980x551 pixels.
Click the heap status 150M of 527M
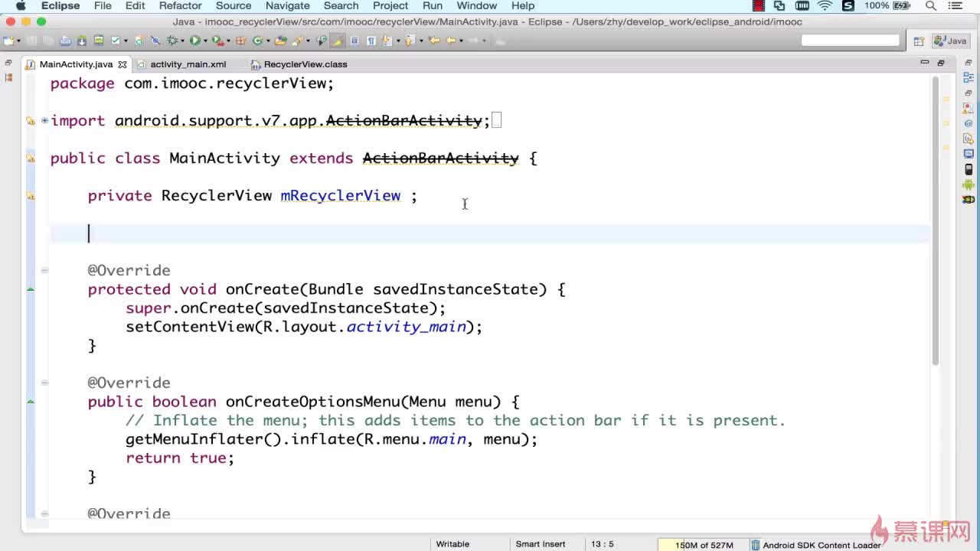pos(704,544)
